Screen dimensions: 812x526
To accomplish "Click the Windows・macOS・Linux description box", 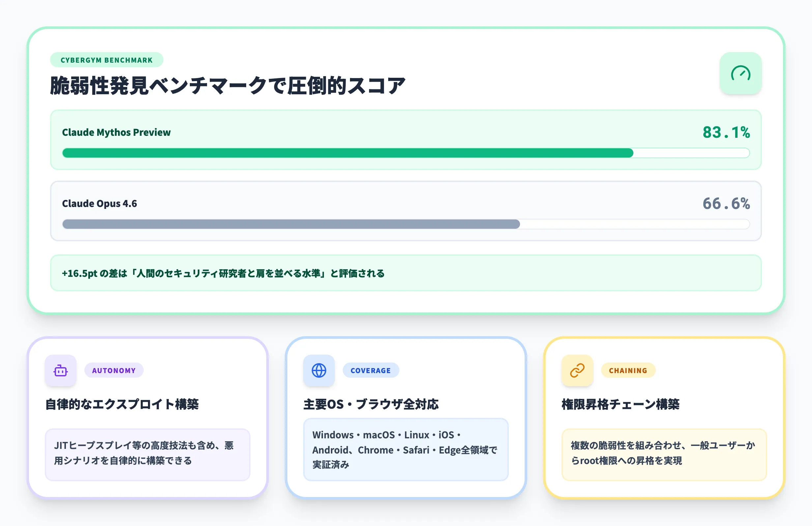I will tap(405, 450).
